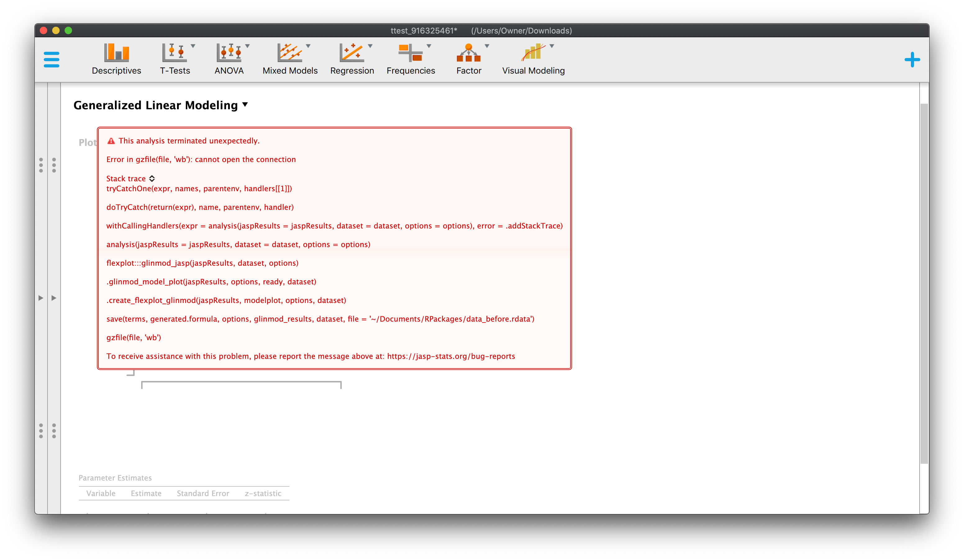Open the hamburger main menu
Image resolution: width=964 pixels, height=560 pixels.
pos(52,59)
